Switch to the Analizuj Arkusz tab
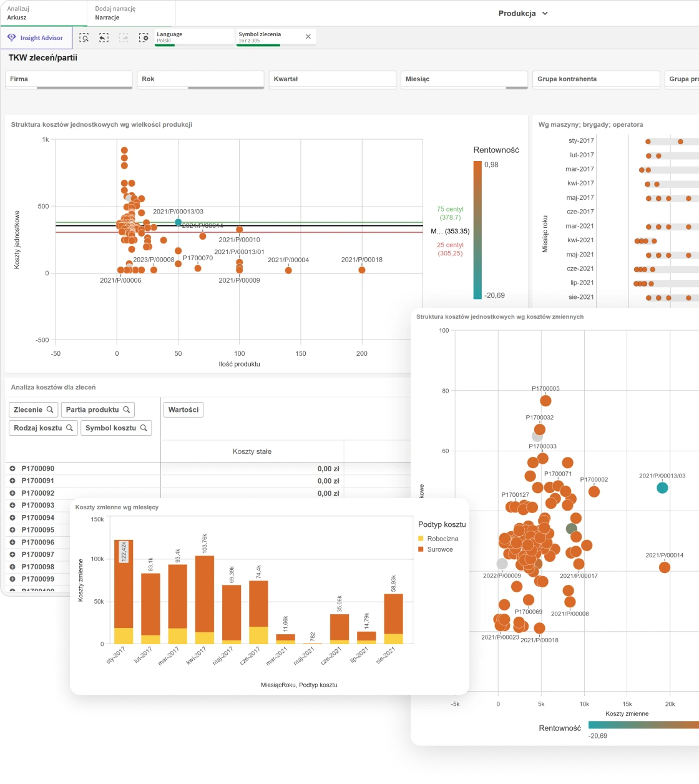 (19, 13)
